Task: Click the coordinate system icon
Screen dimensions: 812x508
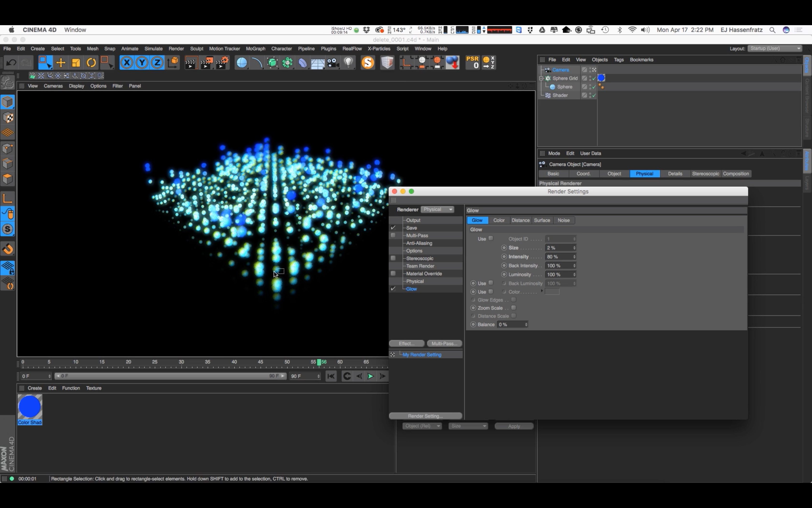Action: coord(173,63)
